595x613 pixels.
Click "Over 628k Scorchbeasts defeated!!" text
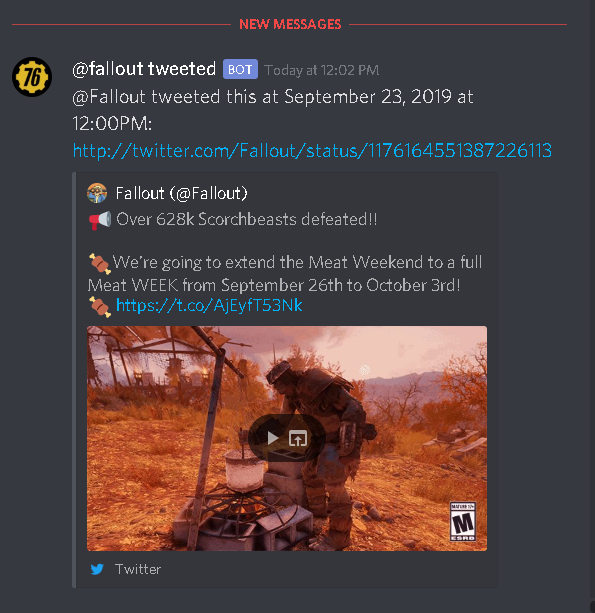tap(247, 219)
